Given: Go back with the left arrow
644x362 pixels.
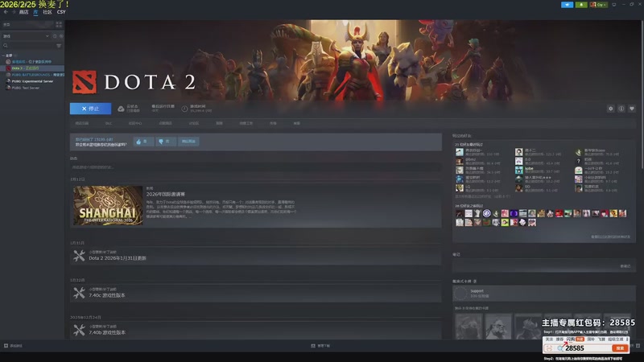Looking at the screenshot, I should [x=6, y=12].
